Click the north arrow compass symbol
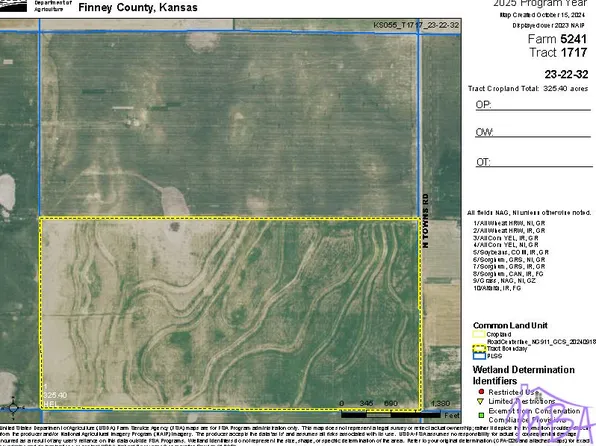Screen dimensions: 596x446 (13, 408)
